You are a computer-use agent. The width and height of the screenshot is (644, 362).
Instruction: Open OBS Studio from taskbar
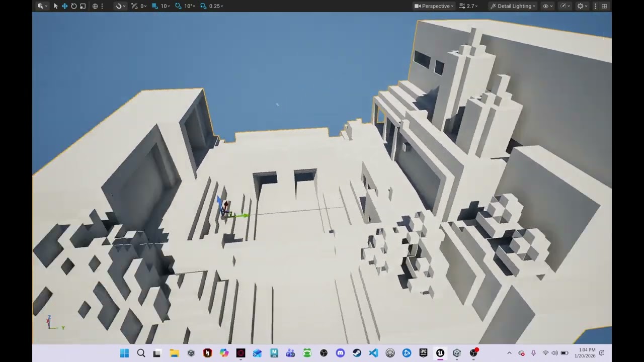pyautogui.click(x=324, y=353)
